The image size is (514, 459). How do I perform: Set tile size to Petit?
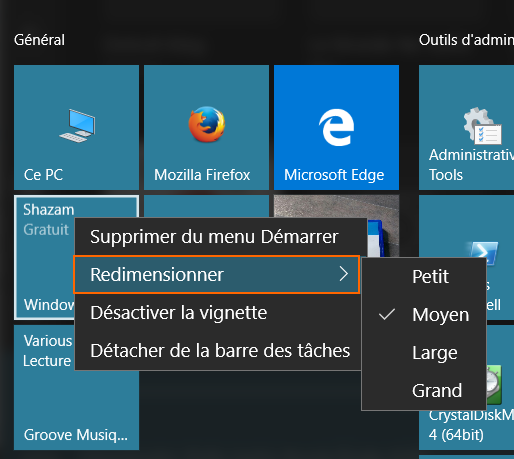(424, 277)
